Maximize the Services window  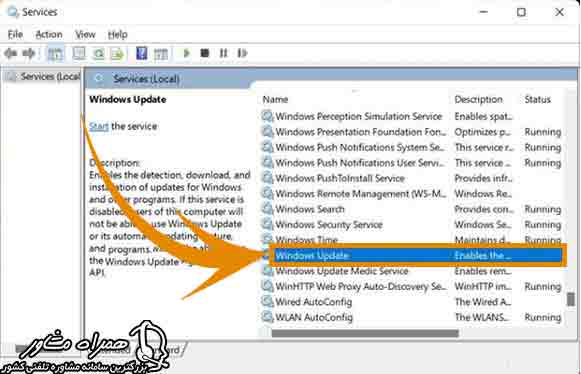tap(521, 12)
